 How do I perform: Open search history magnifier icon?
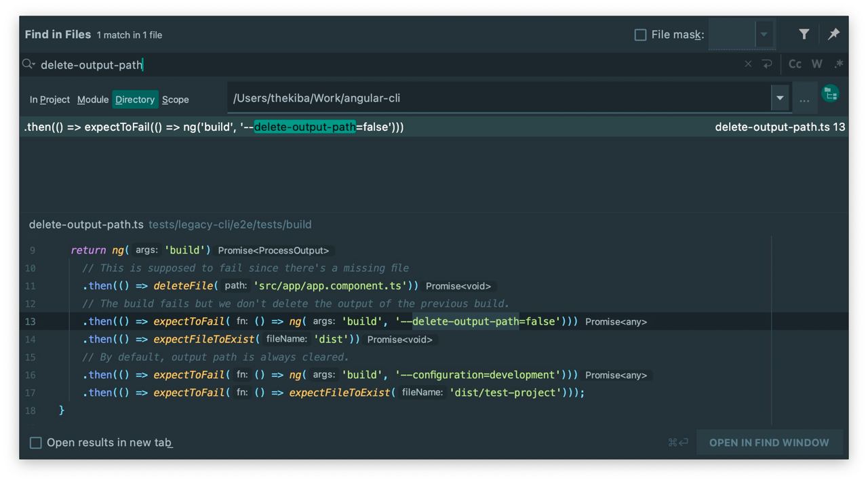tap(28, 64)
